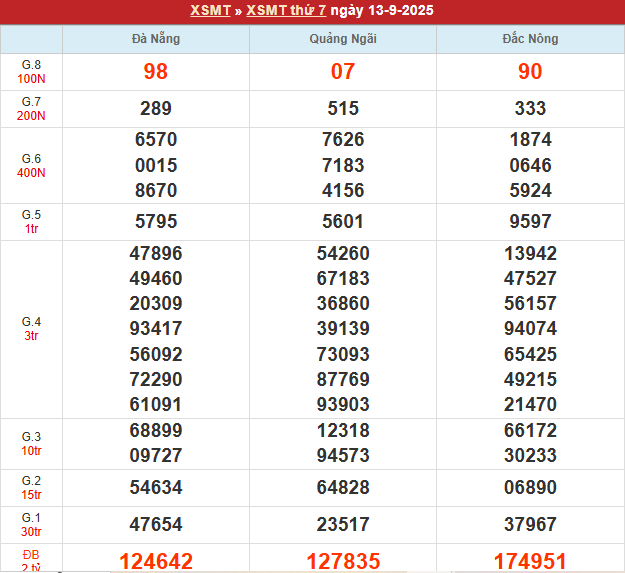Click G.4 number 13942
Screen dimensions: 625x573
pyautogui.click(x=530, y=253)
